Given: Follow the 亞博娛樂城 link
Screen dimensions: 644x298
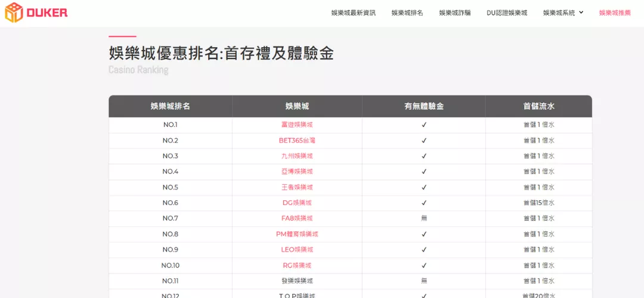Looking at the screenshot, I should pos(297,172).
